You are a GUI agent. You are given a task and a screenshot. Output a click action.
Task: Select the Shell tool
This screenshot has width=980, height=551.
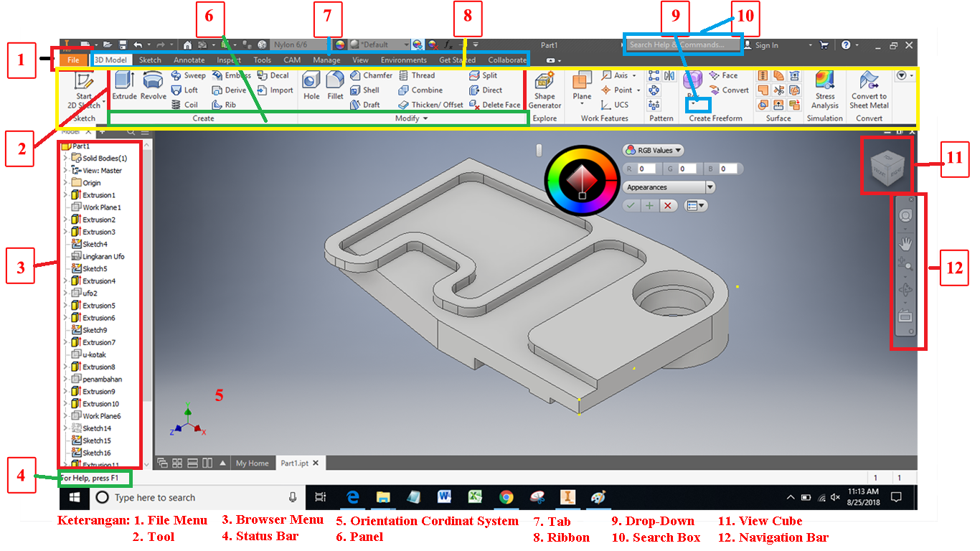[x=369, y=90]
